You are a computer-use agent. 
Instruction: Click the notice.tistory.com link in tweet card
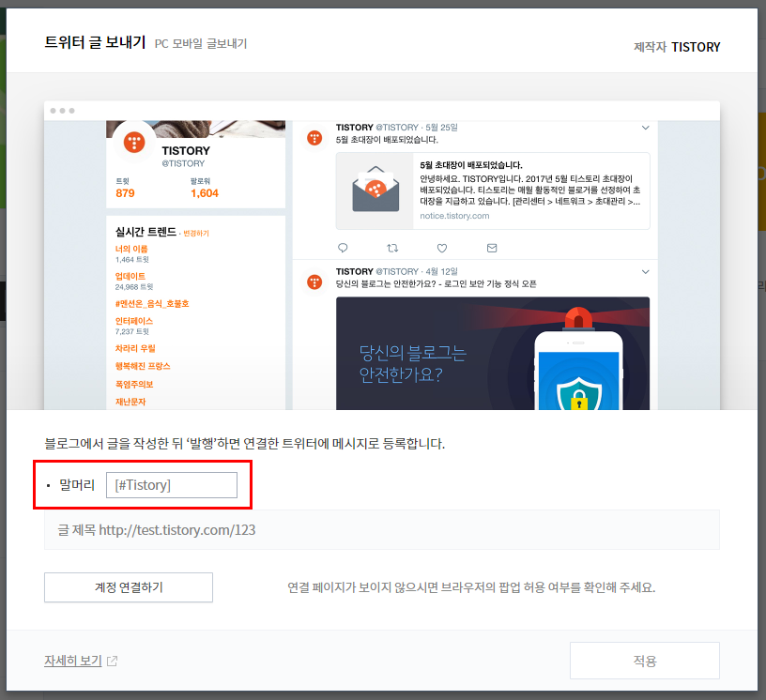tap(454, 216)
